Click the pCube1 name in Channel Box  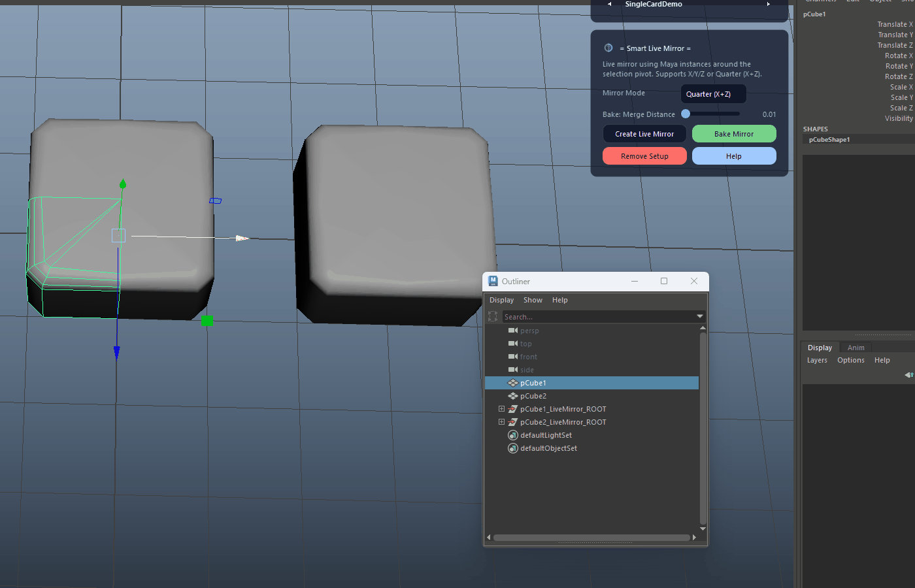pyautogui.click(x=814, y=14)
